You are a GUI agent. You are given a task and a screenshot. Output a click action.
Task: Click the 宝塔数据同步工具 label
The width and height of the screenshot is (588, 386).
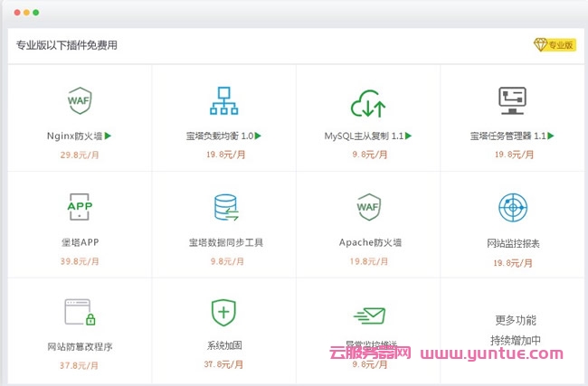coord(224,243)
